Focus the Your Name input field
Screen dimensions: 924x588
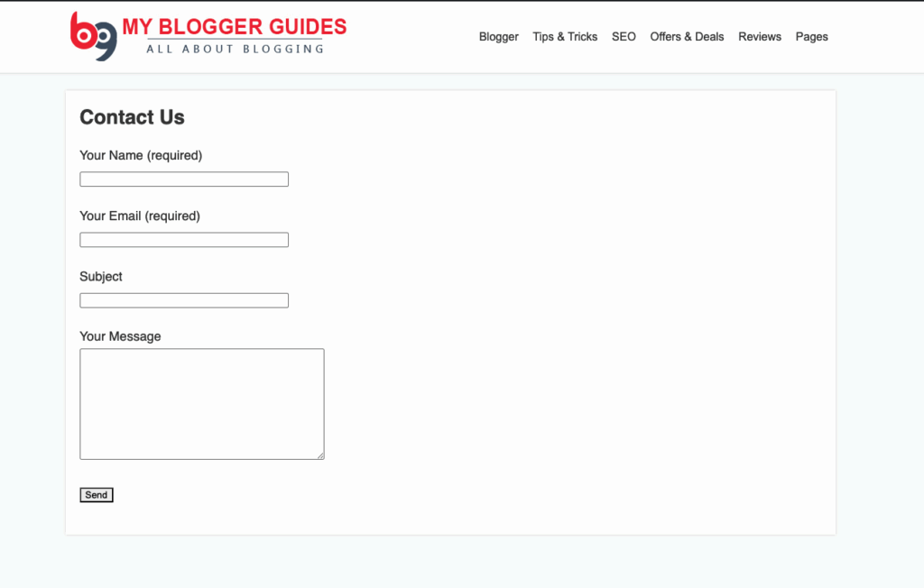pyautogui.click(x=184, y=179)
